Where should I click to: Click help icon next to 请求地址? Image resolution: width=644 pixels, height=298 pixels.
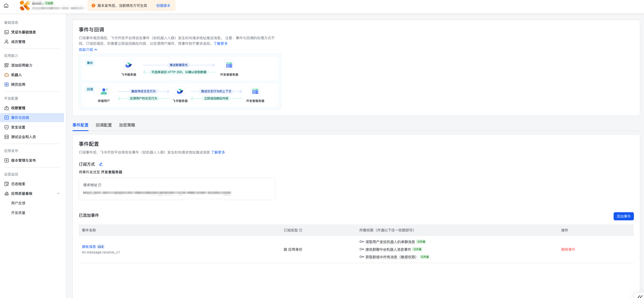point(100,185)
